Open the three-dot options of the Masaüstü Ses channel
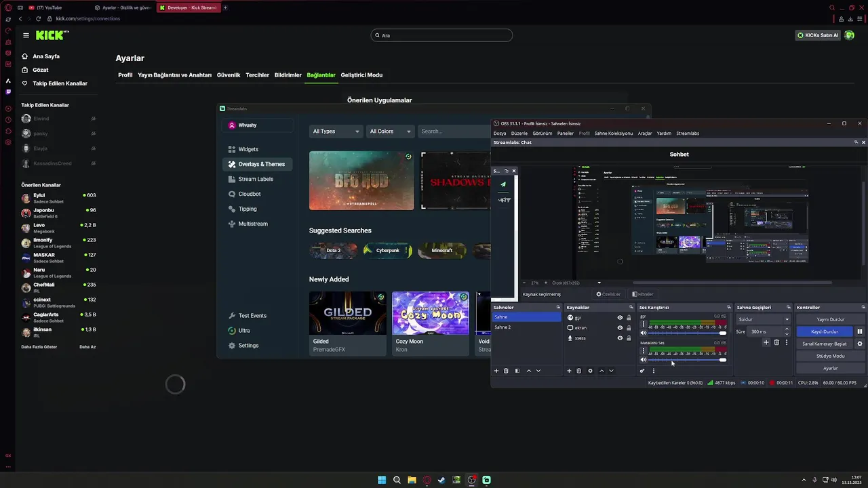 click(x=644, y=350)
